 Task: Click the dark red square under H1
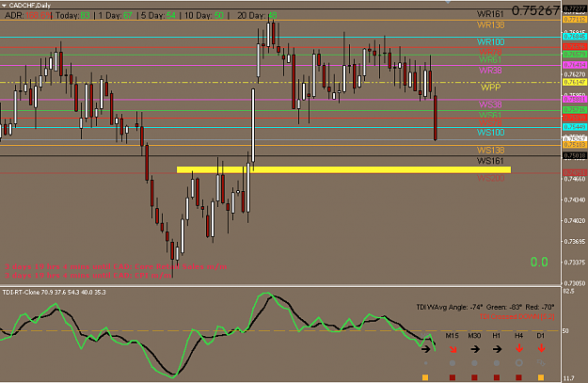(x=497, y=377)
